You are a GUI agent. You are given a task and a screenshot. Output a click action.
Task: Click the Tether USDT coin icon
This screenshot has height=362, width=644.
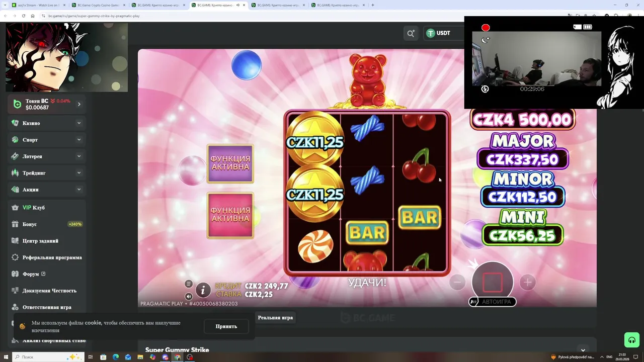(431, 33)
